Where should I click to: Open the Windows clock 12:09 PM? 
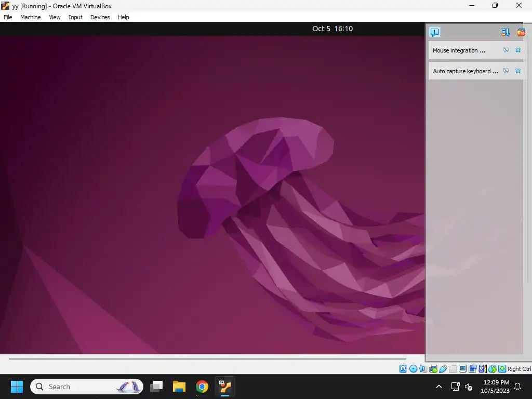point(495,387)
